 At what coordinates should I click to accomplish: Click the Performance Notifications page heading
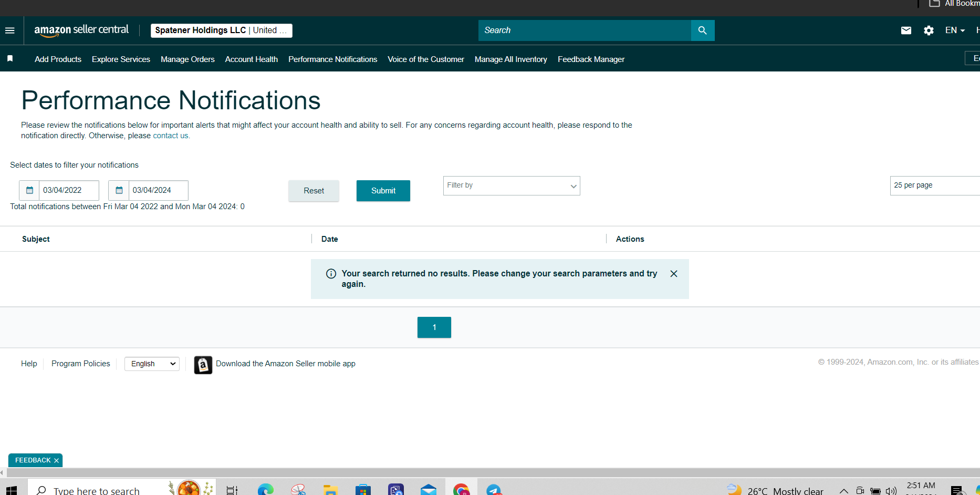point(171,100)
